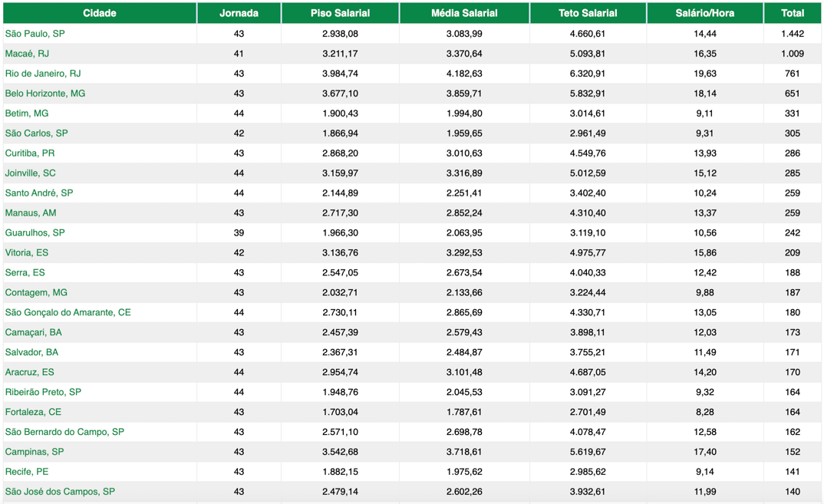The image size is (824, 504).
Task: Click the Cidade column header
Action: [99, 13]
